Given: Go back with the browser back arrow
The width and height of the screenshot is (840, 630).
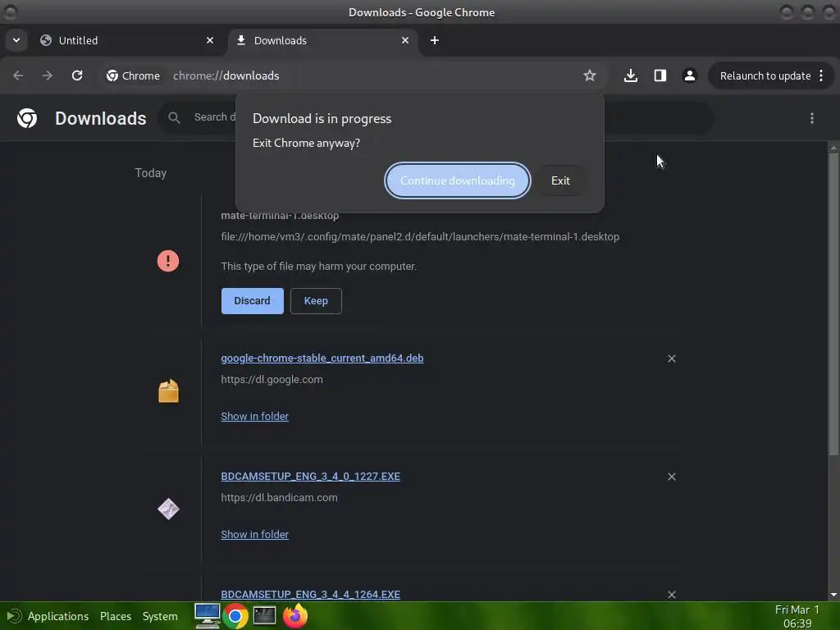Looking at the screenshot, I should pyautogui.click(x=18, y=75).
